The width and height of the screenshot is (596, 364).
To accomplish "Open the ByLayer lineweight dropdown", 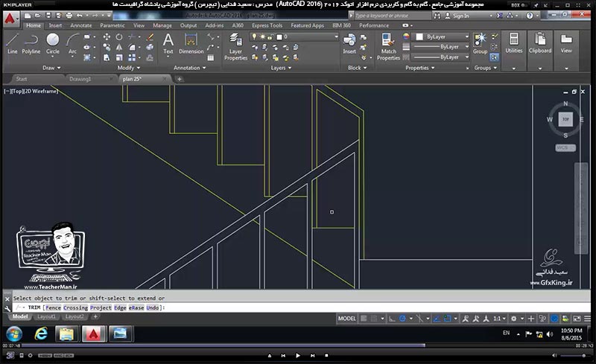I will coord(441,47).
